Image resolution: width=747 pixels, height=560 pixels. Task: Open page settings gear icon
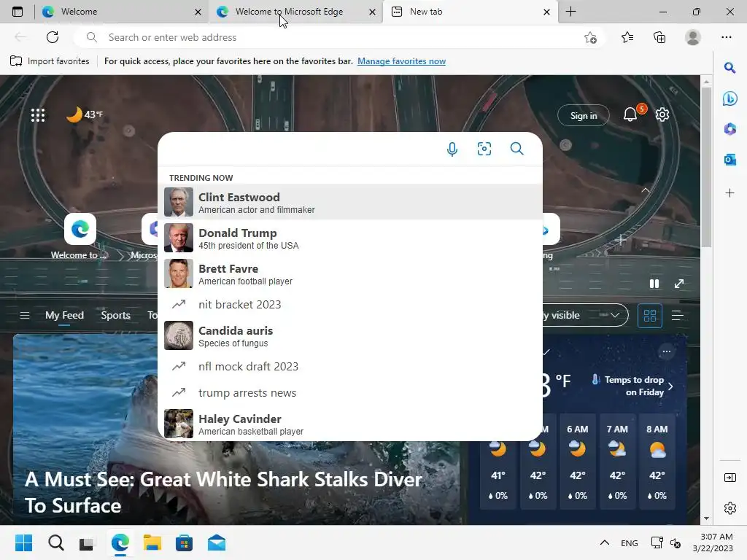click(662, 114)
